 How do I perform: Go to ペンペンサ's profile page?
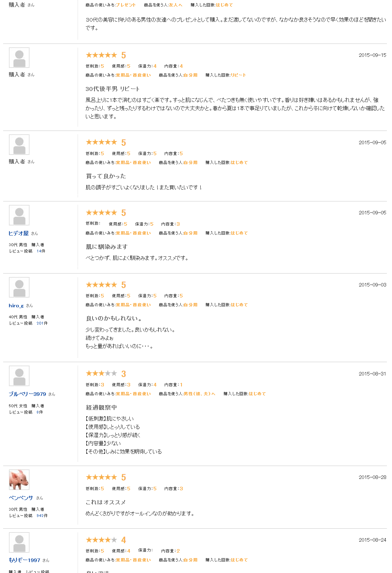point(21,498)
